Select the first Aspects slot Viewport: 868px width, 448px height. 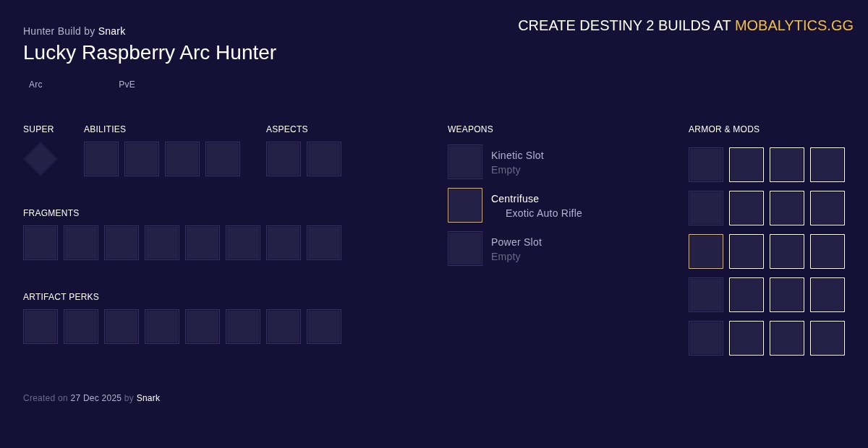(284, 159)
